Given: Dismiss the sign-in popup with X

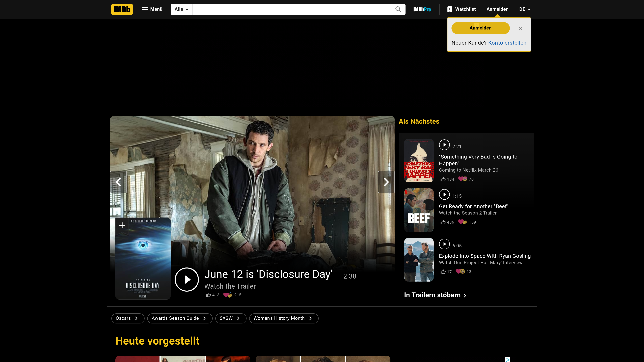Looking at the screenshot, I should pos(520,28).
